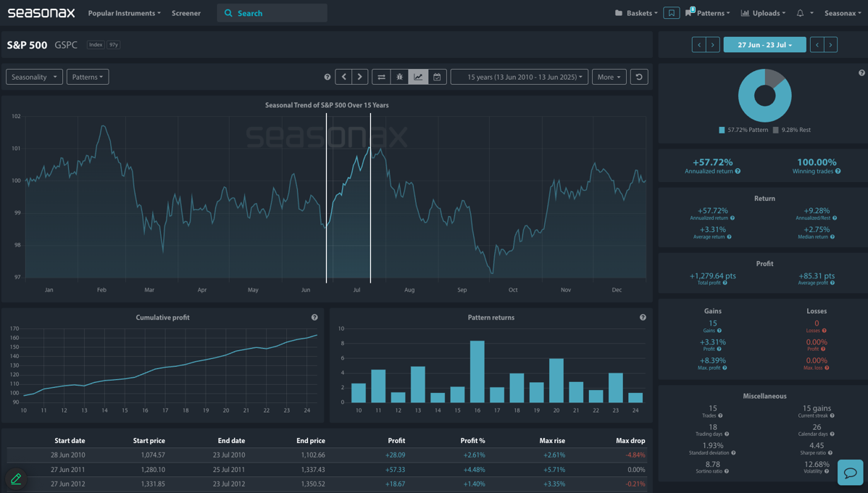Toggle the 9.28% Rest legend entry
This screenshot has height=493, width=868.
click(x=792, y=130)
